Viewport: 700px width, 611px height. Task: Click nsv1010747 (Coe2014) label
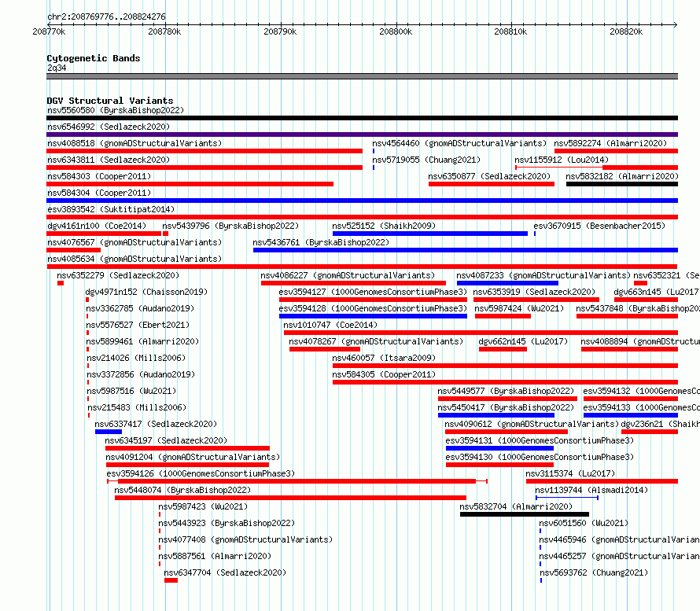(330, 325)
